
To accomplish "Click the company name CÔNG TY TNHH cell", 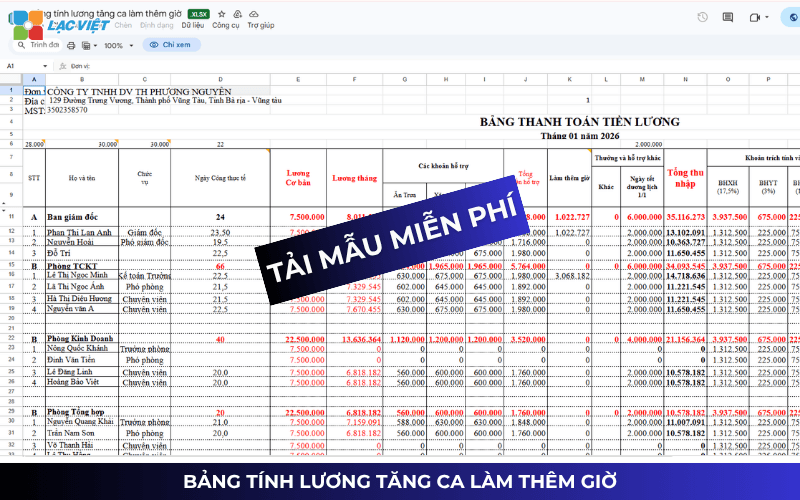I will [x=139, y=91].
